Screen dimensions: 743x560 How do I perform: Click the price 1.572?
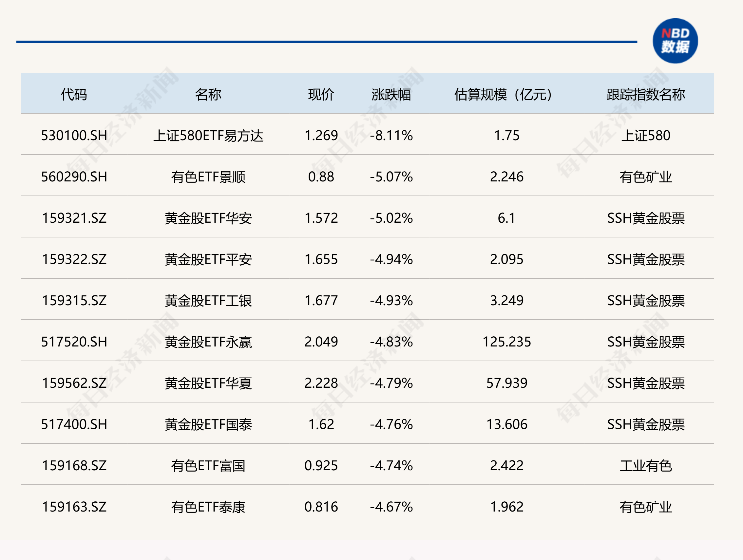321,218
